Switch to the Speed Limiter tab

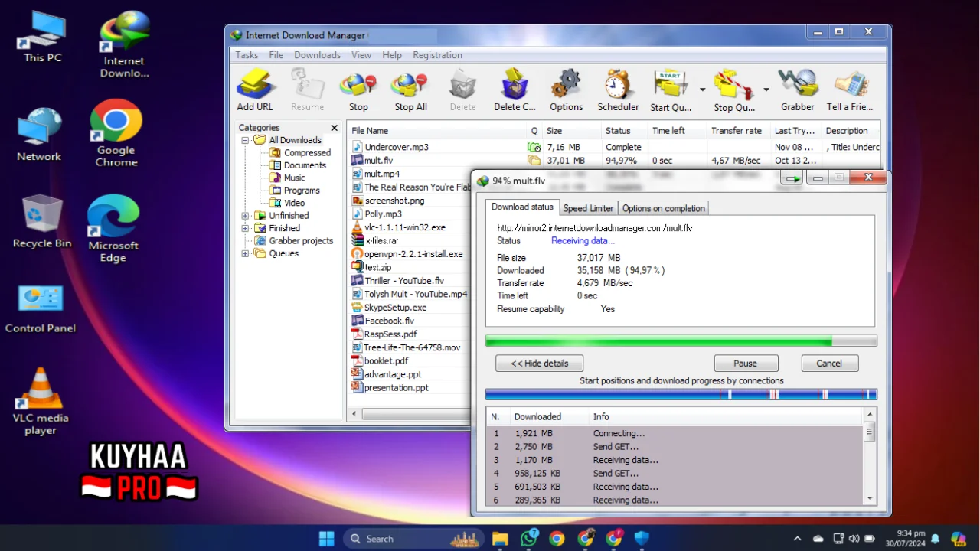tap(588, 208)
